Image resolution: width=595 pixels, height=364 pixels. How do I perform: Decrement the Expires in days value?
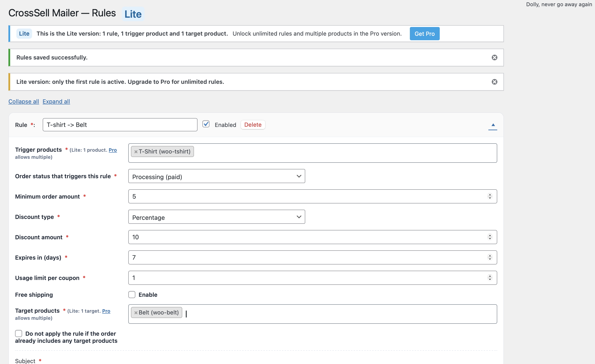click(x=490, y=259)
